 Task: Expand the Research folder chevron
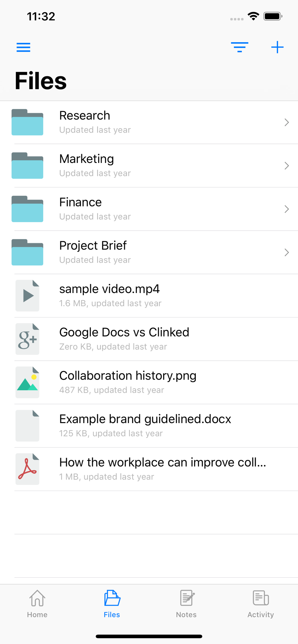tap(287, 122)
